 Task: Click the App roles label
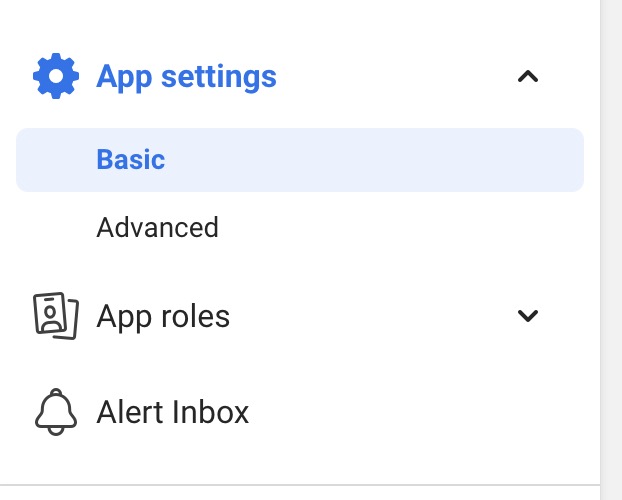tap(163, 317)
